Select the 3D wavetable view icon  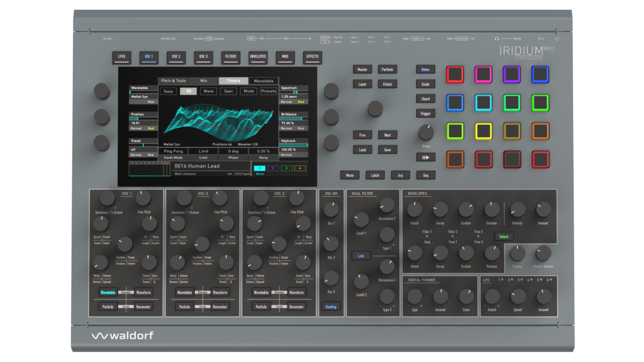(x=189, y=91)
